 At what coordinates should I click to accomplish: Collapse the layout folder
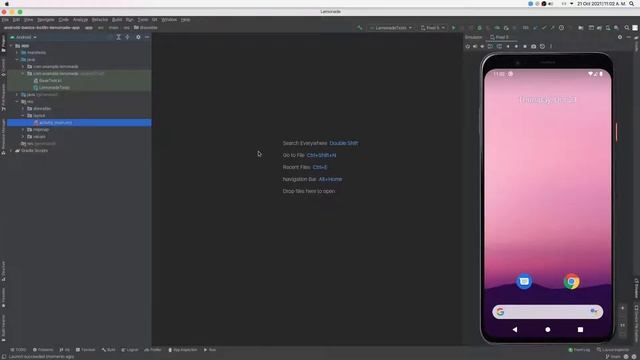pyautogui.click(x=23, y=116)
